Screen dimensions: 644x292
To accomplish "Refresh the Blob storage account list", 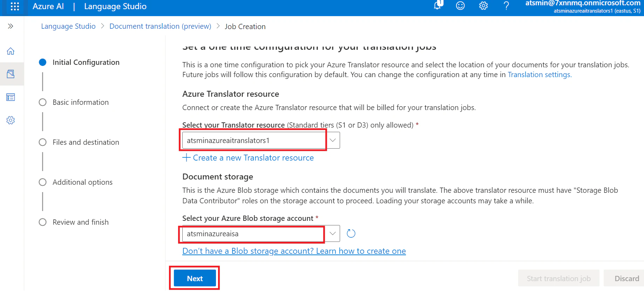I will pos(351,233).
